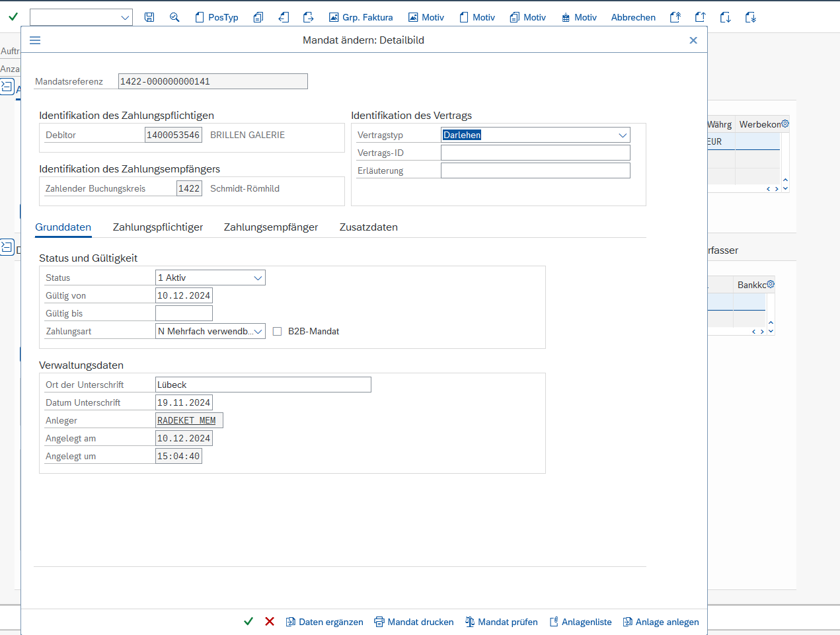Click the empty Gültig bis field
This screenshot has width=840, height=635.
184,313
